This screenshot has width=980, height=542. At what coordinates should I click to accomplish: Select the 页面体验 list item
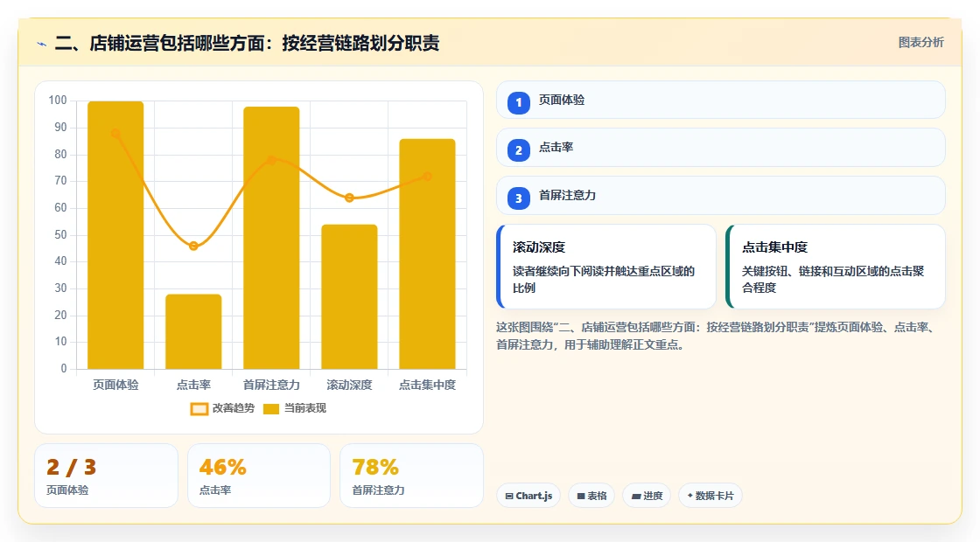click(x=721, y=100)
